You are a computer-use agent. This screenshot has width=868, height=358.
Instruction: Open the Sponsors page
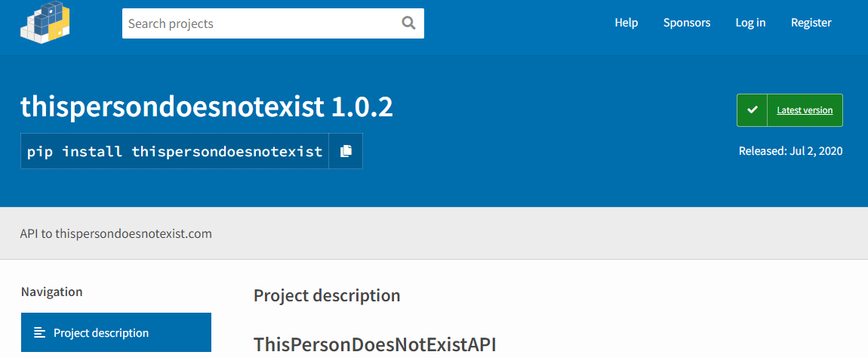click(x=686, y=23)
